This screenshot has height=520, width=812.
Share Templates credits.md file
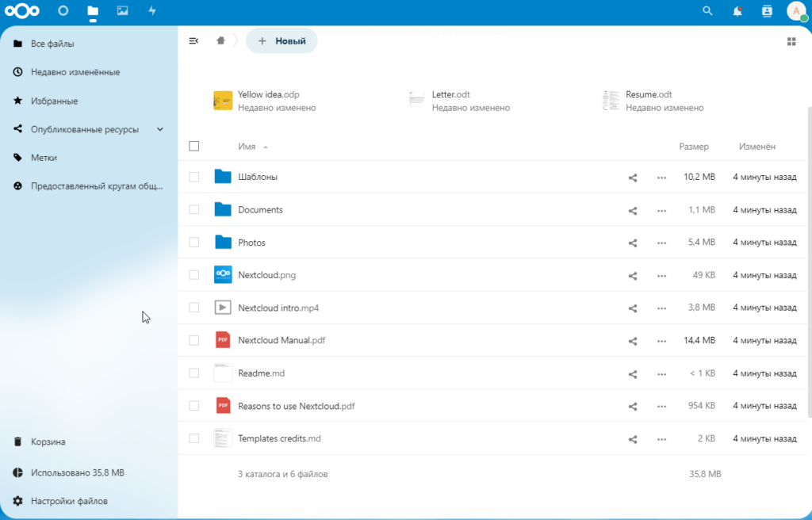point(633,439)
